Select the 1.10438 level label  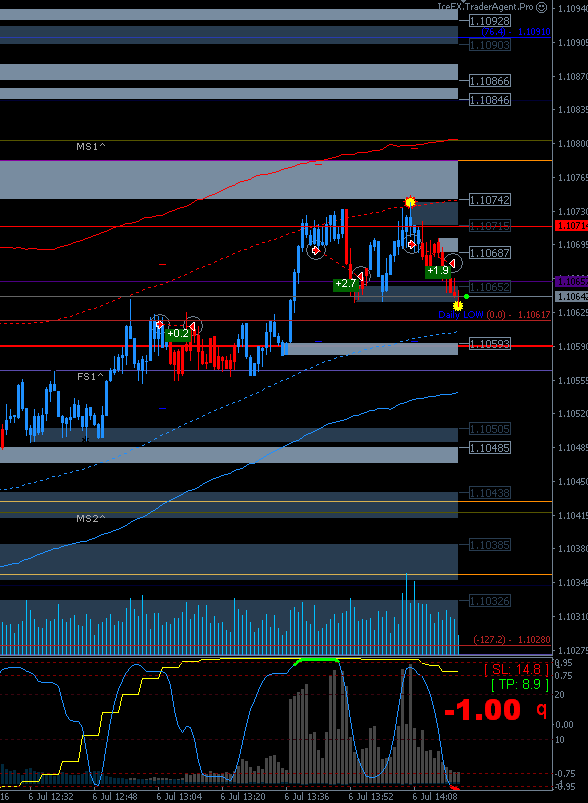tap(490, 493)
